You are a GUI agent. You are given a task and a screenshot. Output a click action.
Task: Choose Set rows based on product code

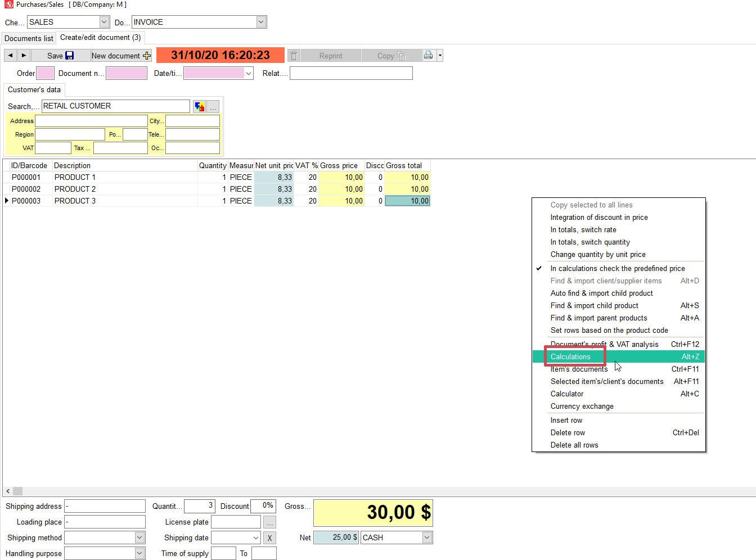pos(619,330)
